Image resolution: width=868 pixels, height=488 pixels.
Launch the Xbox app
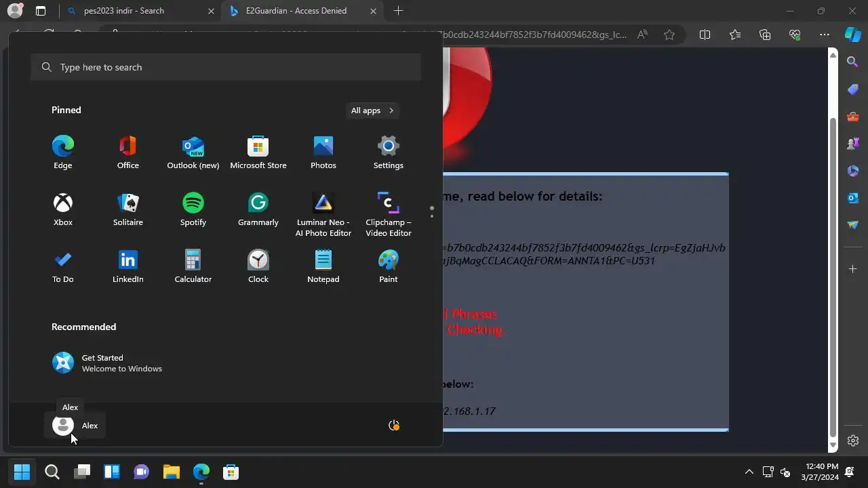[63, 209]
